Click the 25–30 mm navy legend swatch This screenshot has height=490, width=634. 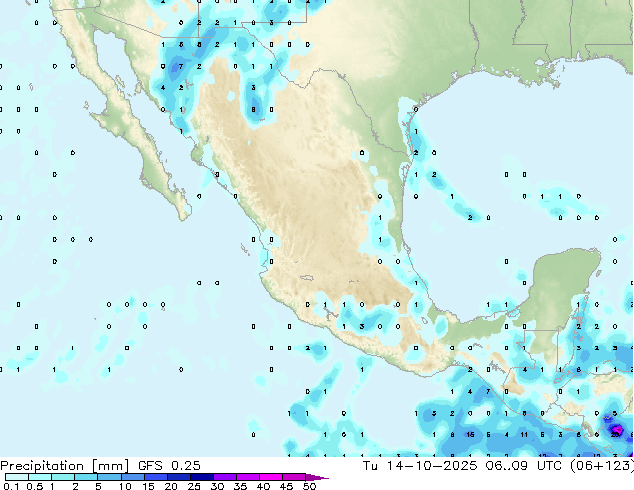(x=201, y=477)
